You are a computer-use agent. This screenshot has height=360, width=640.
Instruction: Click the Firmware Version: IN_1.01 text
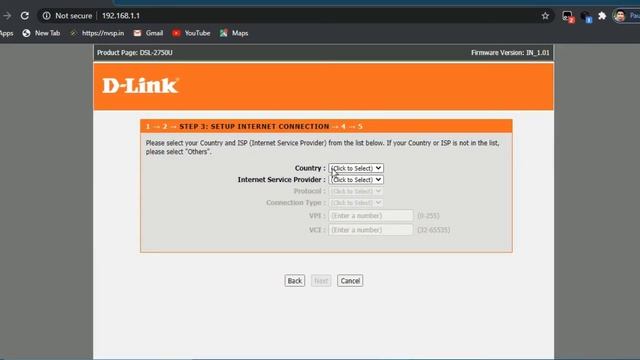click(x=510, y=53)
